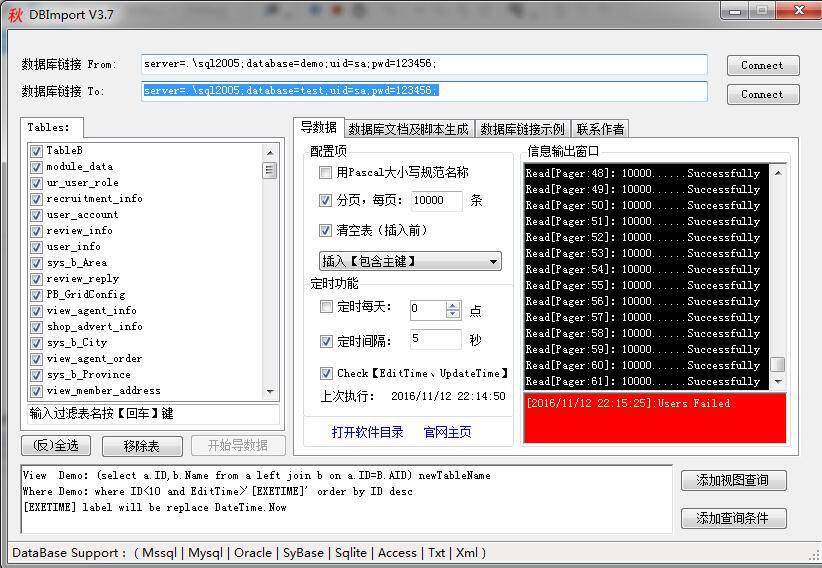The image size is (822, 568).
Task: Toggle the 分页,每页 paging checkbox
Action: click(x=325, y=200)
